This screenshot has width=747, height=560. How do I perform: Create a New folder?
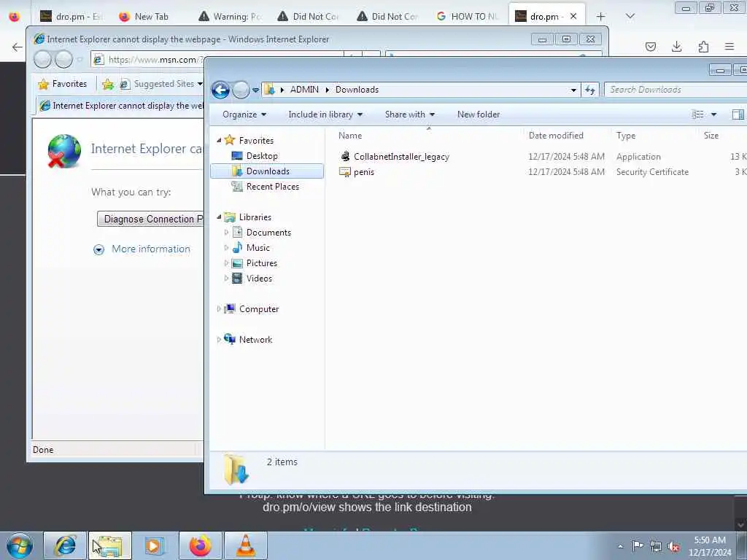point(479,114)
